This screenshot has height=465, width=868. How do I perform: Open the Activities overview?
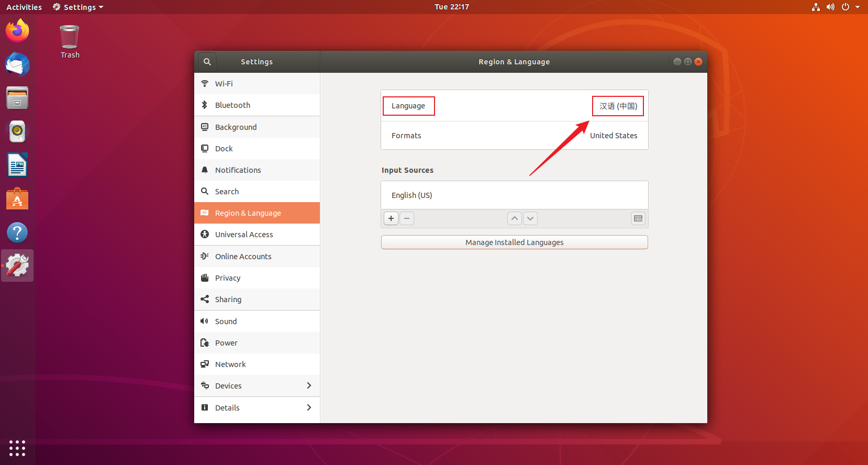tap(24, 7)
